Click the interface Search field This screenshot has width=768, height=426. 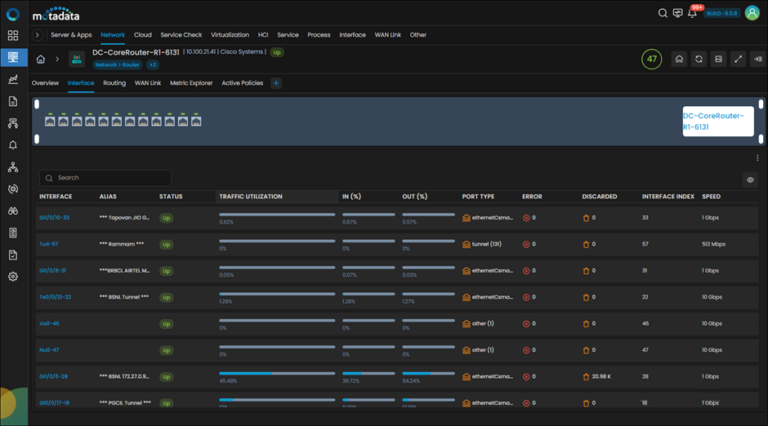105,178
